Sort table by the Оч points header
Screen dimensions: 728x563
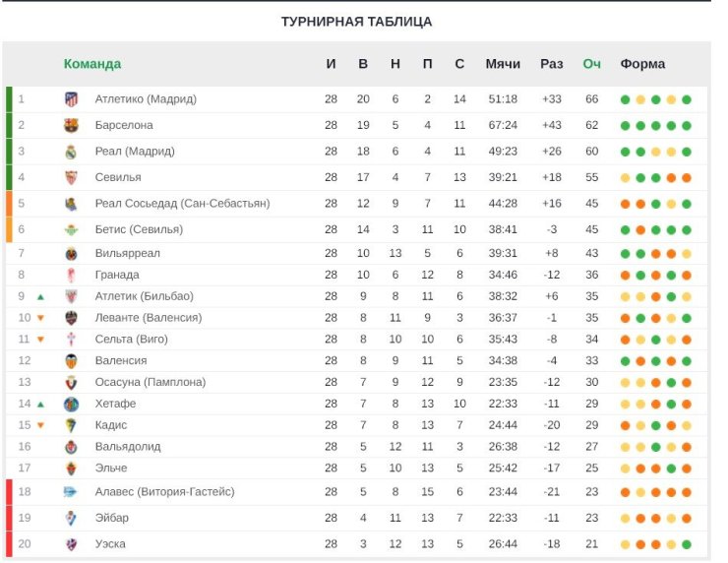pyautogui.click(x=591, y=64)
